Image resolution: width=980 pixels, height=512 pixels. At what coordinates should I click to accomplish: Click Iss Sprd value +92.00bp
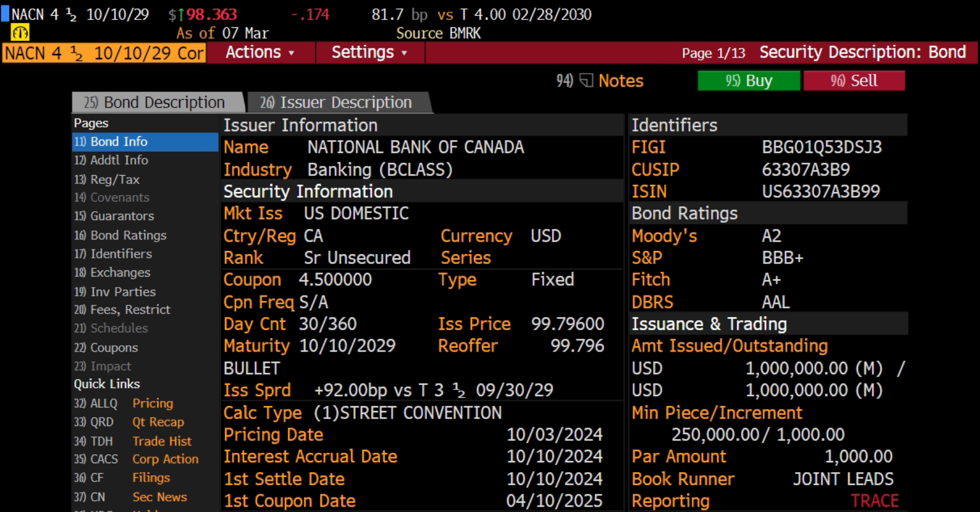click(x=350, y=391)
